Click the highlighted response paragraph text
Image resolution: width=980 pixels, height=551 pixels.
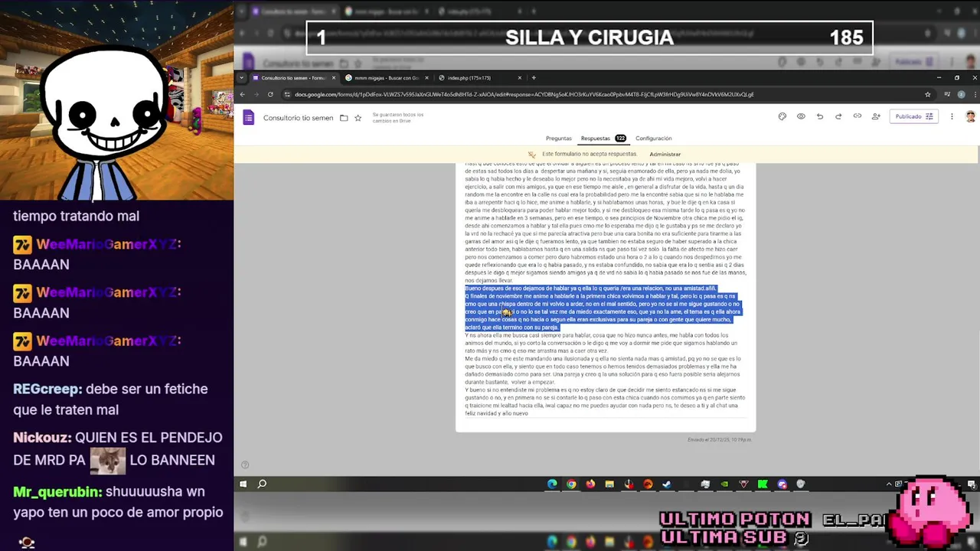click(603, 308)
